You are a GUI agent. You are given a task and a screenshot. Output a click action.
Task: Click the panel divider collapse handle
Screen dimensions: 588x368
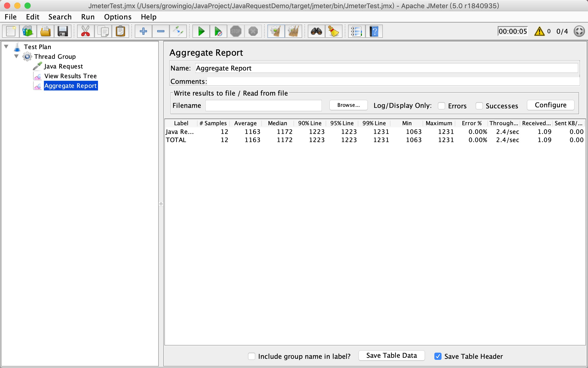(x=161, y=204)
